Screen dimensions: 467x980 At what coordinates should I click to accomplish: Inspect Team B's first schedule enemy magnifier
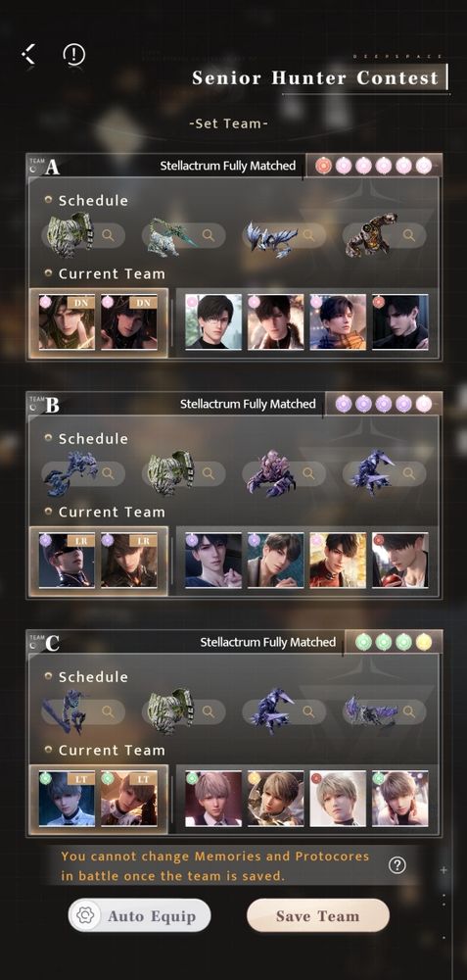click(x=108, y=473)
